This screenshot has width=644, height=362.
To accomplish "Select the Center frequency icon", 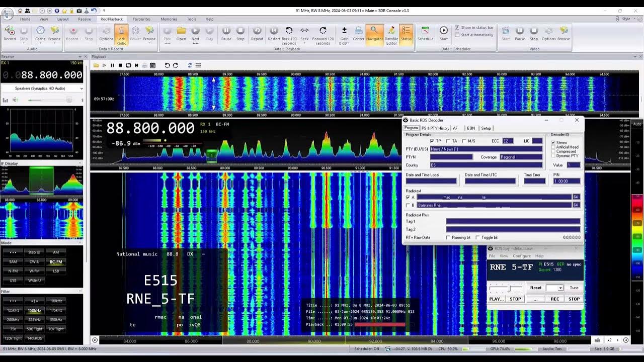I will (358, 32).
